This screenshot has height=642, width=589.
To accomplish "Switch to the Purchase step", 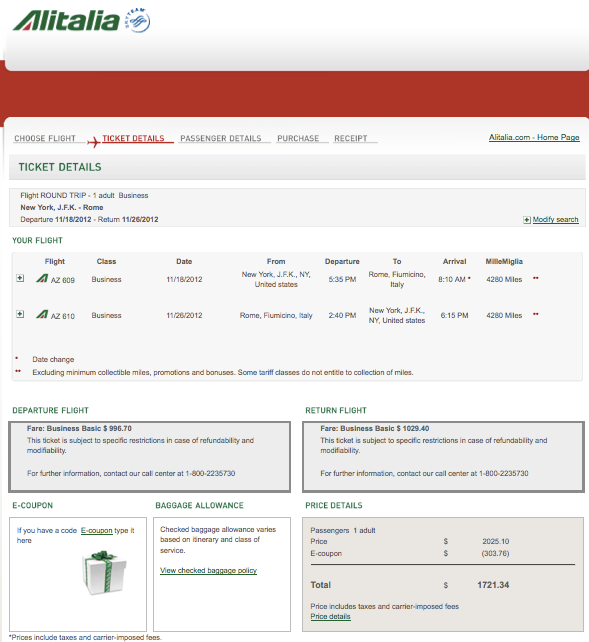I will point(298,138).
